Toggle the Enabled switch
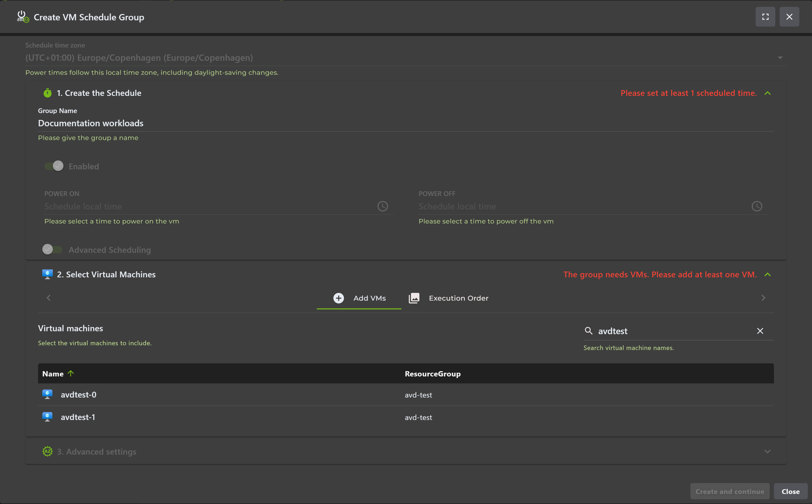This screenshot has width=812, height=504. [54, 166]
